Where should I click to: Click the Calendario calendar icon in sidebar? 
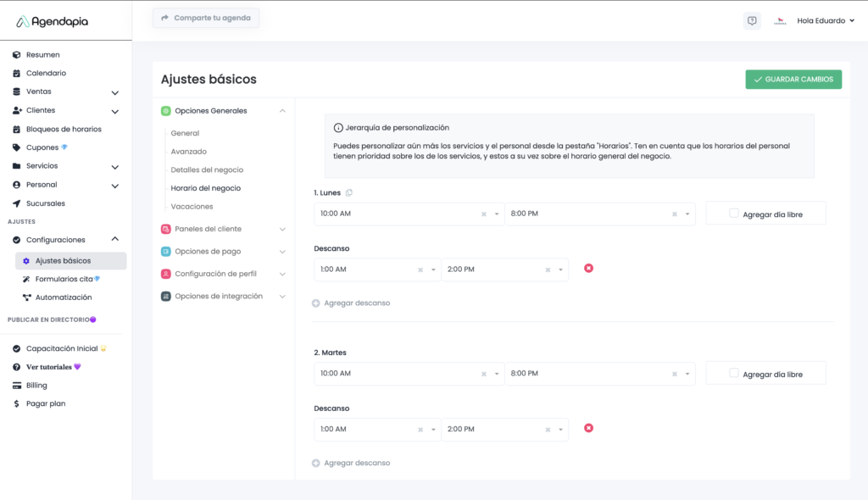[17, 73]
